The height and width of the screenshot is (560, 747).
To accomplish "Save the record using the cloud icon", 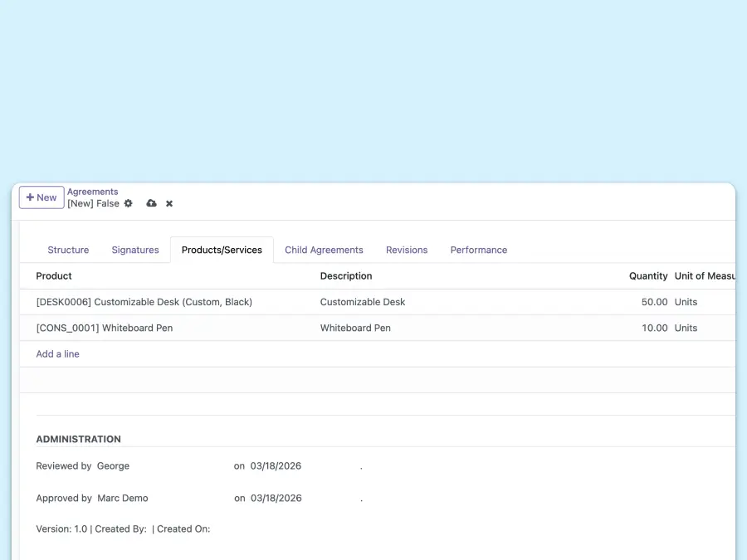I will click(151, 203).
